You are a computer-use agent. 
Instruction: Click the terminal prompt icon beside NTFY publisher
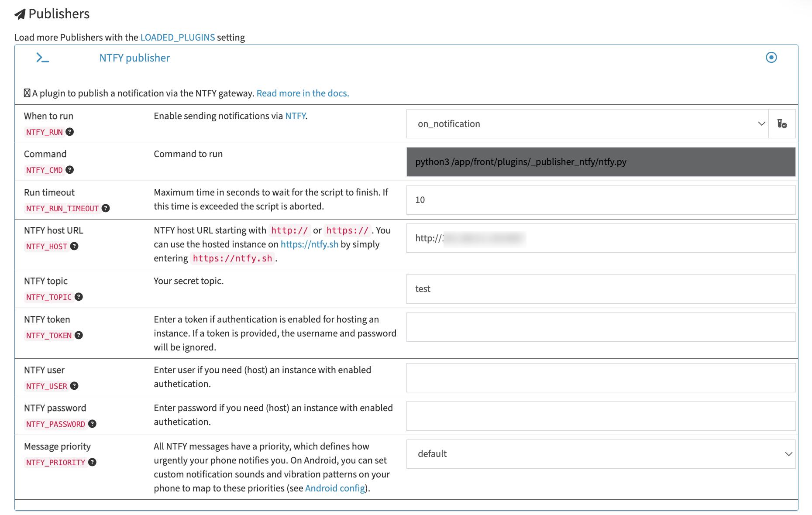(42, 58)
